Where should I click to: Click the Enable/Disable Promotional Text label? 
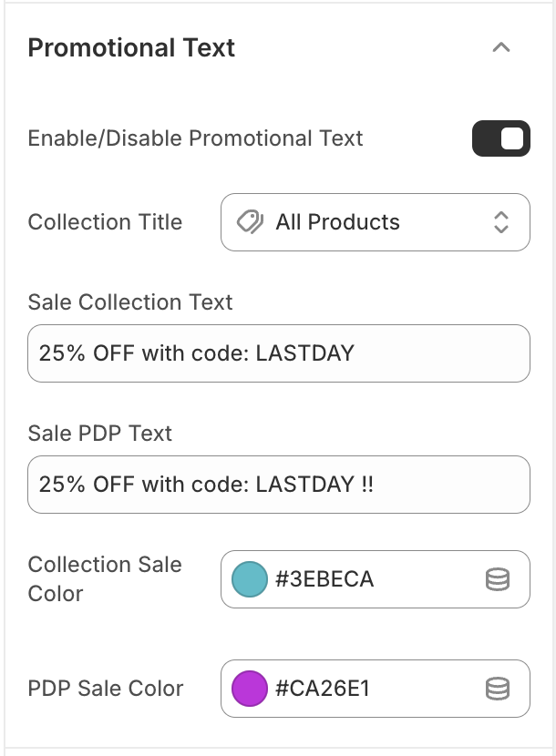[195, 138]
